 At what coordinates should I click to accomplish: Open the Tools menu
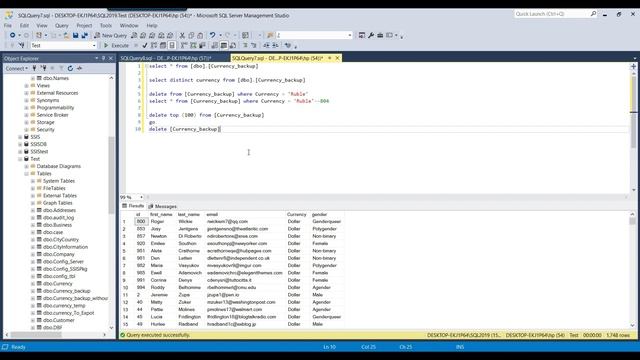tap(106, 25)
